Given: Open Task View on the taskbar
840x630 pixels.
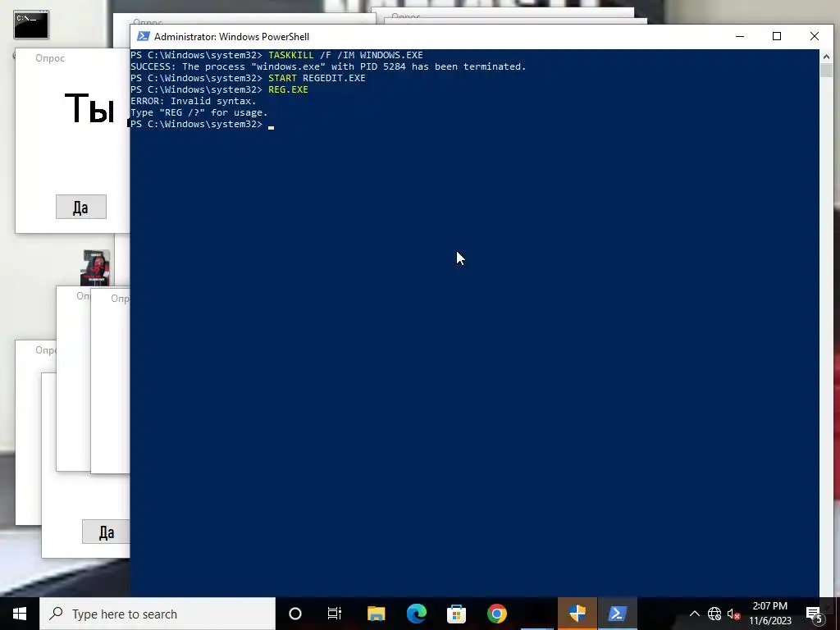Looking at the screenshot, I should (335, 614).
